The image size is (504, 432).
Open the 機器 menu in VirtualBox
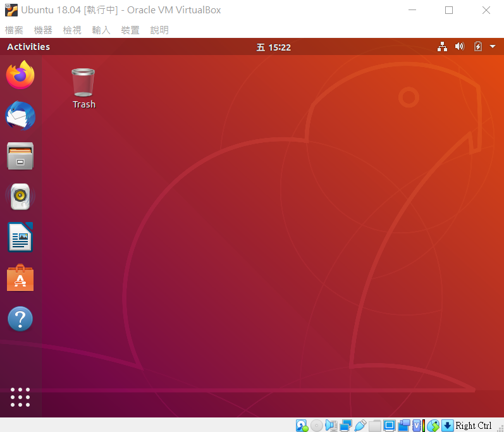pos(43,30)
